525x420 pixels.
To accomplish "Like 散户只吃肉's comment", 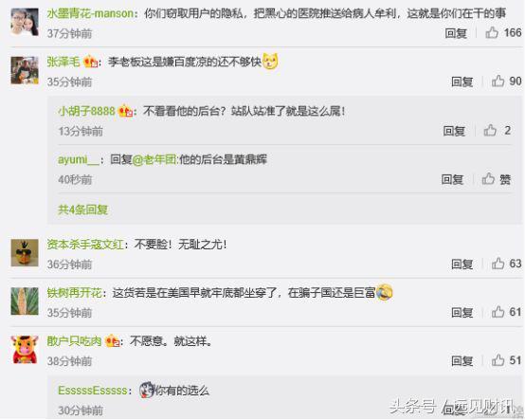I will [x=498, y=360].
